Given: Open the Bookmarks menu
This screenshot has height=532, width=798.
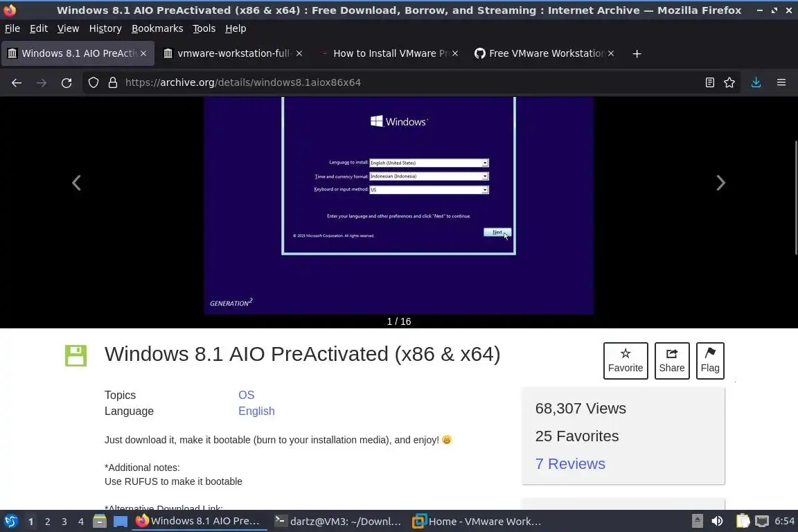Looking at the screenshot, I should click(157, 28).
